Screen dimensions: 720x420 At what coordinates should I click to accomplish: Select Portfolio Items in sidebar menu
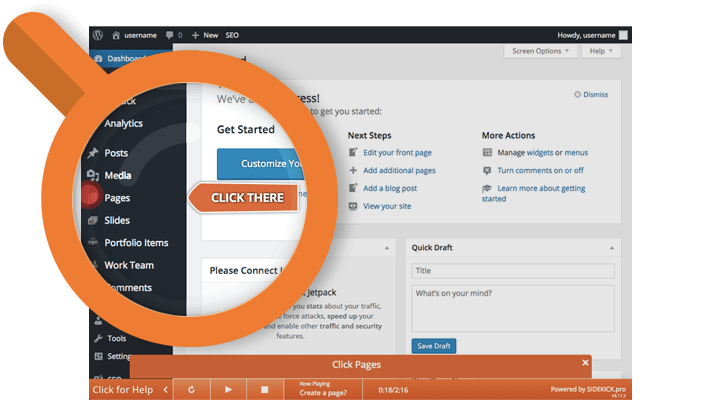tap(136, 242)
